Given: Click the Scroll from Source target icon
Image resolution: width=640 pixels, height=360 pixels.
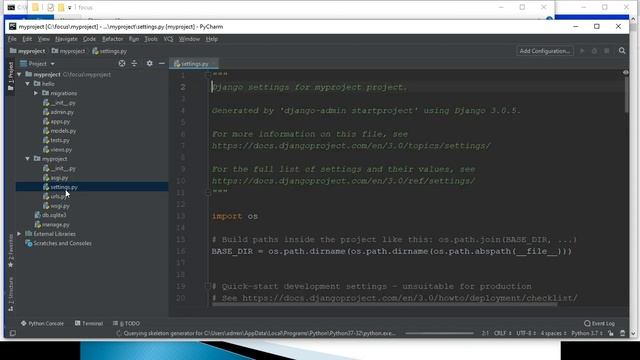Looking at the screenshot, I should [x=122, y=63].
